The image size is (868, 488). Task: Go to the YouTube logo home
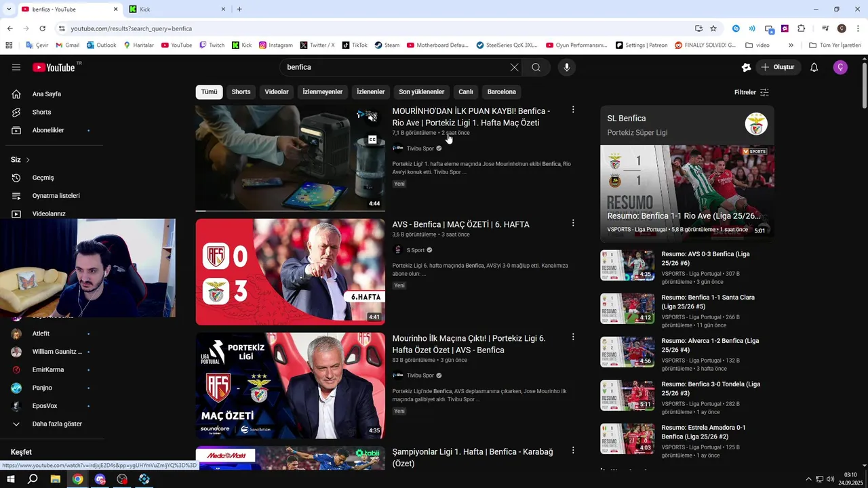point(54,67)
